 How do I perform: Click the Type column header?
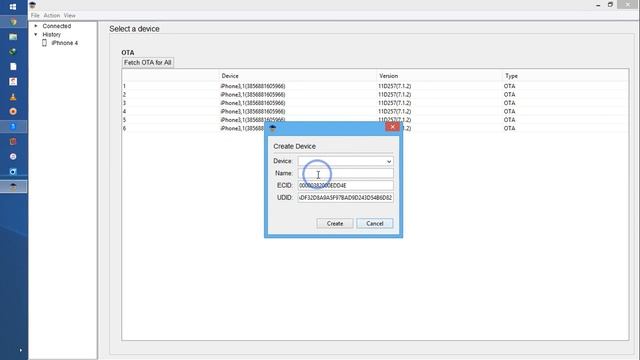[511, 76]
